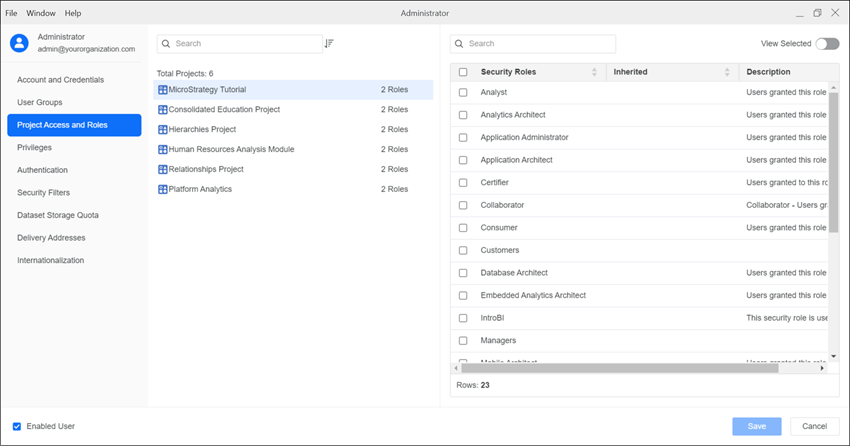Sort by the Inherited column arrows
850x446 pixels.
[x=727, y=72]
